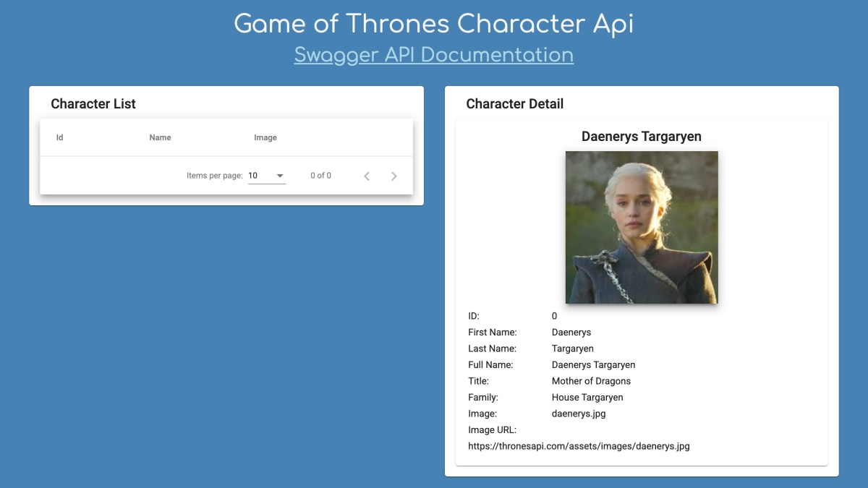Click the ID value '0'

point(555,316)
